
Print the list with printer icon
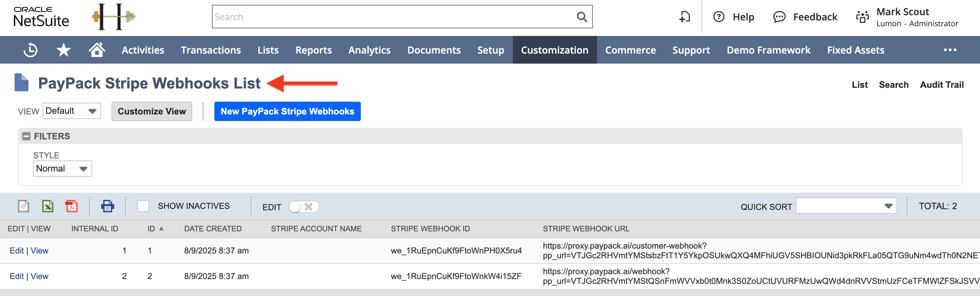tap(108, 206)
